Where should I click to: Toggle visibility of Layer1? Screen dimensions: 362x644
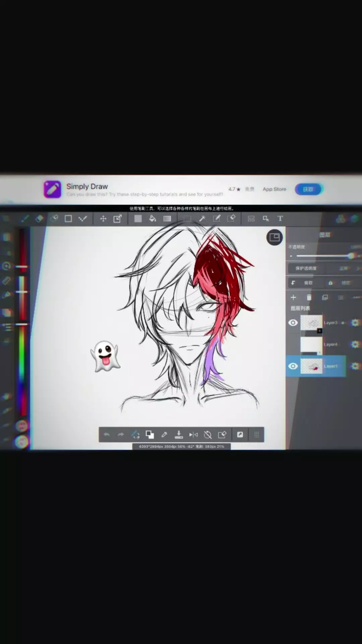click(x=293, y=366)
